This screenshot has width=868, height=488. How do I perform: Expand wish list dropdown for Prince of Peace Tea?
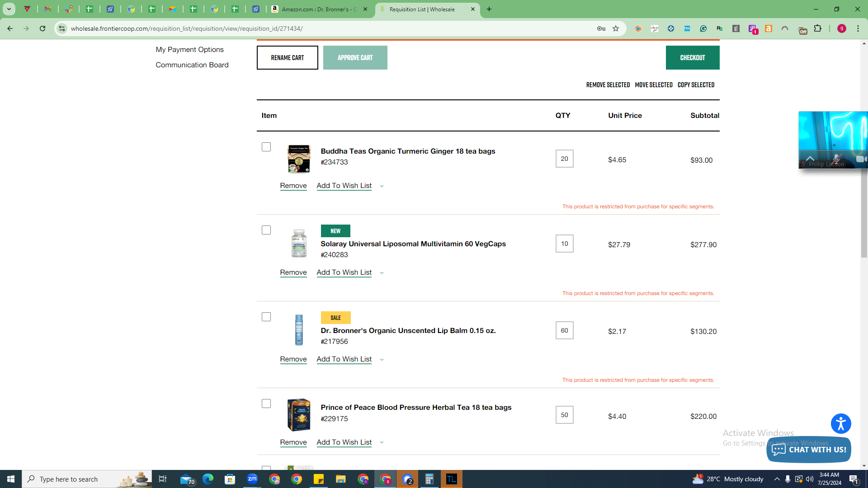click(382, 443)
